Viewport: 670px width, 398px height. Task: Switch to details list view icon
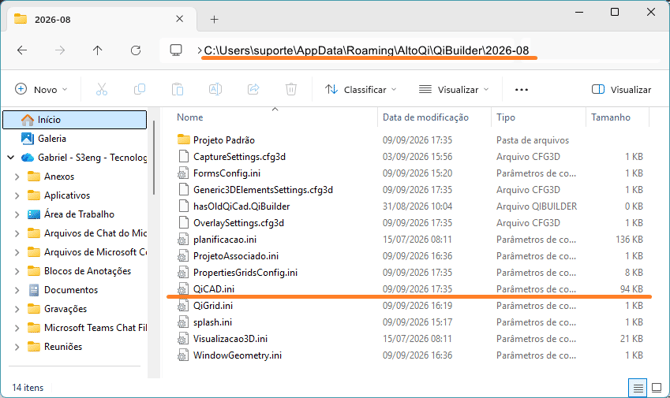coord(638,388)
